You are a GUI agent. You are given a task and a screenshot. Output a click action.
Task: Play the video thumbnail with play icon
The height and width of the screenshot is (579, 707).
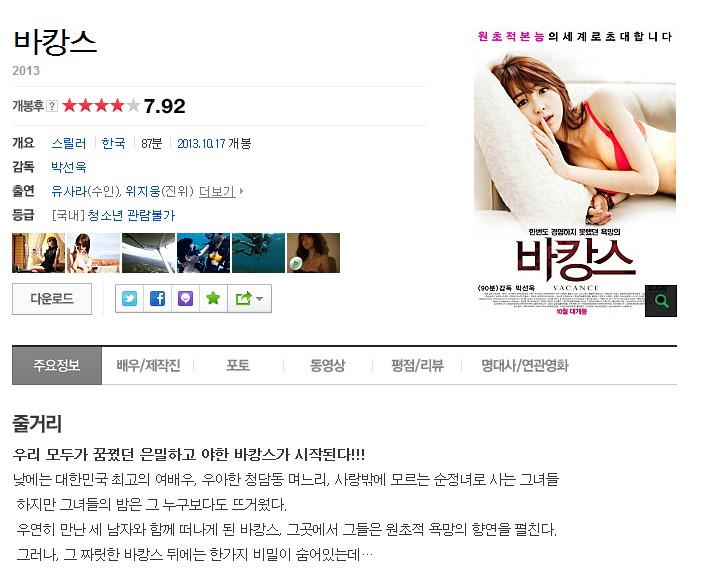click(313, 253)
